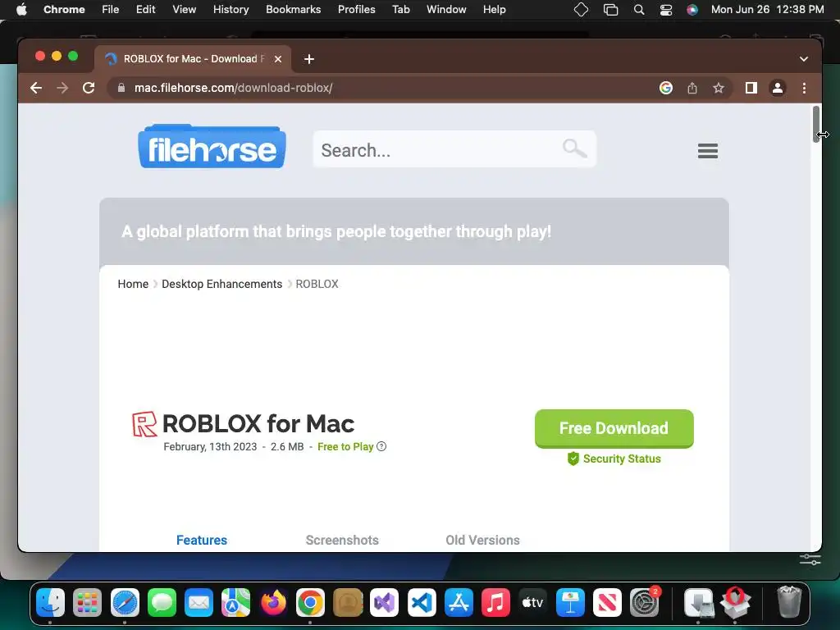Click the FileHorse logo

pyautogui.click(x=212, y=146)
